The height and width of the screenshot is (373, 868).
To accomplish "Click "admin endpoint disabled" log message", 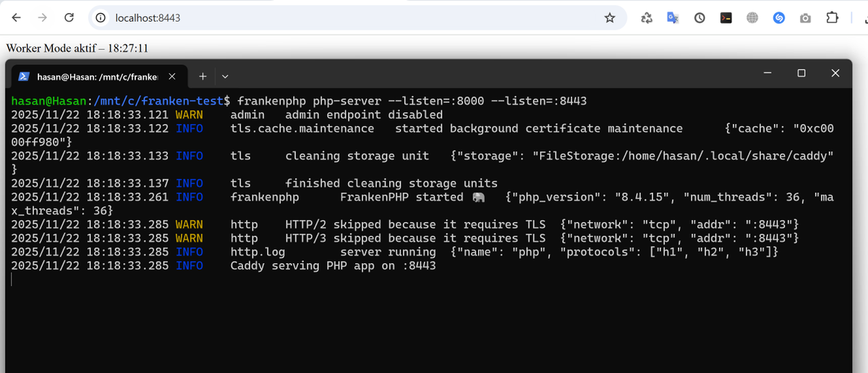I will tap(364, 114).
